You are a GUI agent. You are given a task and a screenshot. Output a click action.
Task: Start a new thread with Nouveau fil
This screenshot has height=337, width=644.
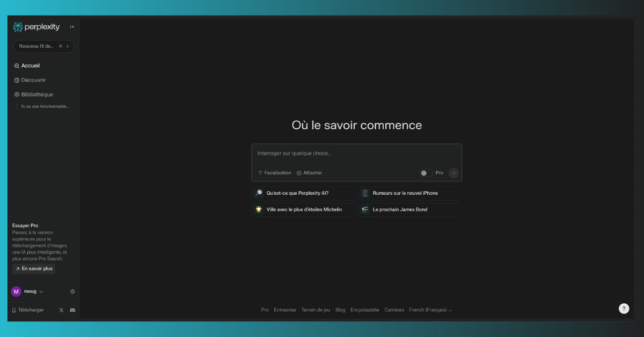click(x=36, y=46)
